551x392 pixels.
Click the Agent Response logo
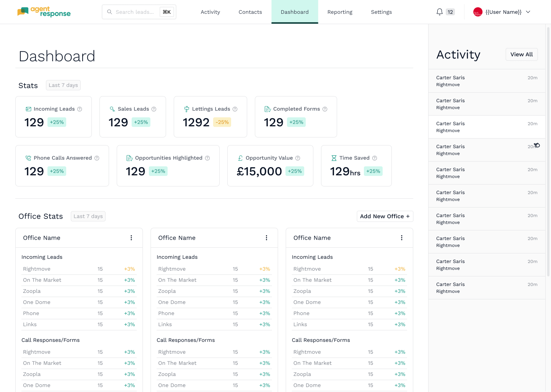[x=44, y=12]
